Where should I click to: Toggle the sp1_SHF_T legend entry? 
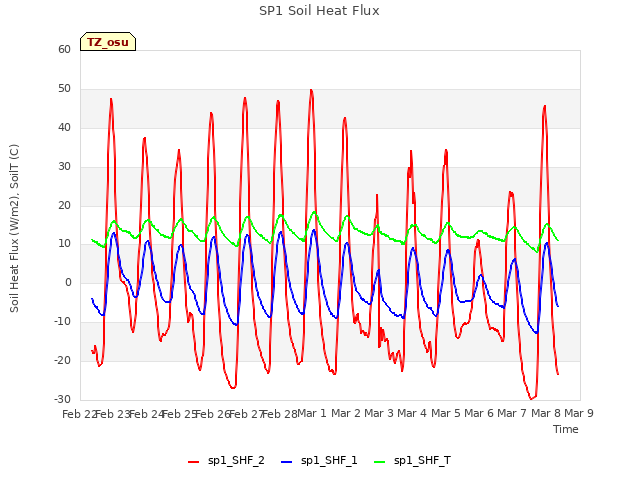[412, 461]
